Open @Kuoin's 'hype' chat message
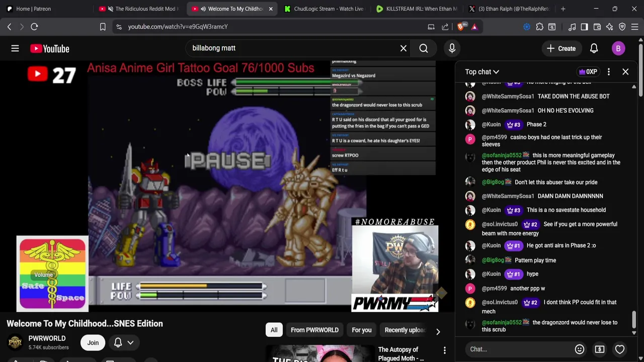 pos(546,274)
